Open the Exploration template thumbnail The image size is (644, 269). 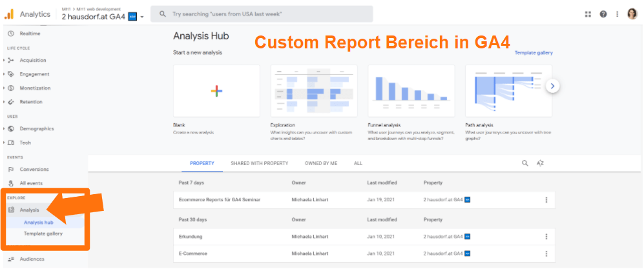point(314,90)
